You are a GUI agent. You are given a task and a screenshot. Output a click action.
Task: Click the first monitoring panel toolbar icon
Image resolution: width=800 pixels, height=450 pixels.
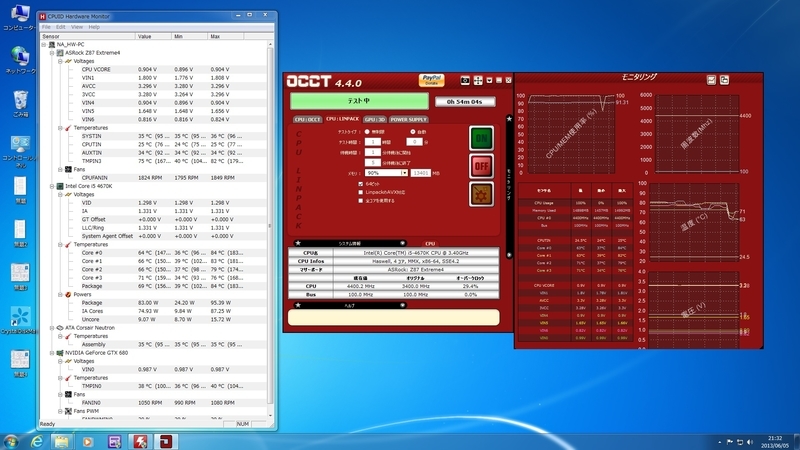711,80
